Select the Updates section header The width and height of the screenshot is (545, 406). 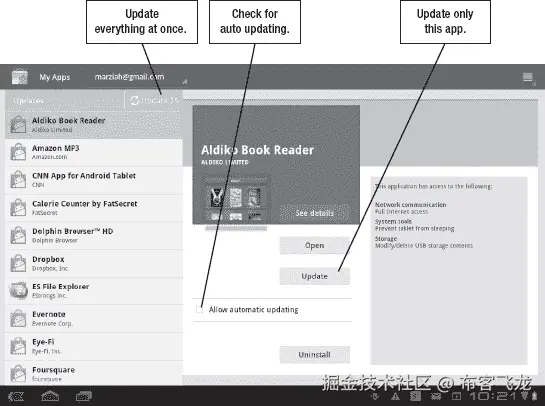[64, 100]
